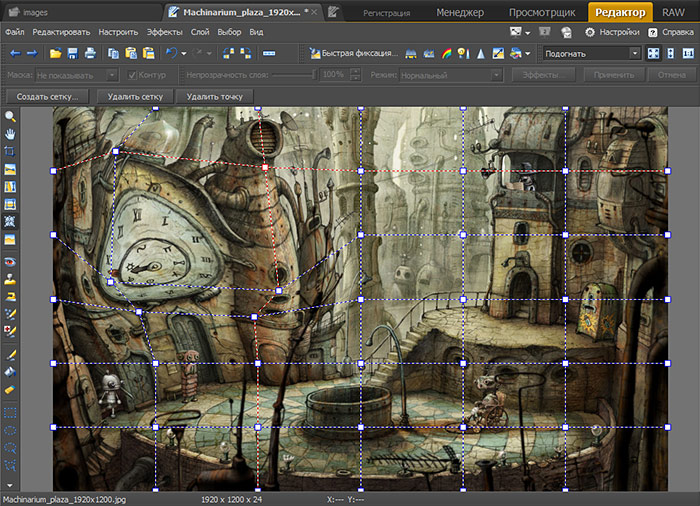Open Настройки settings gear
Image resolution: width=700 pixels, height=506 pixels.
pyautogui.click(x=614, y=32)
